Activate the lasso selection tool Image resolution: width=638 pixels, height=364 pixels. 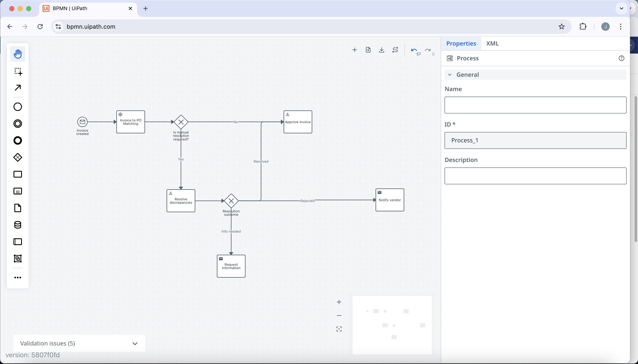(18, 71)
